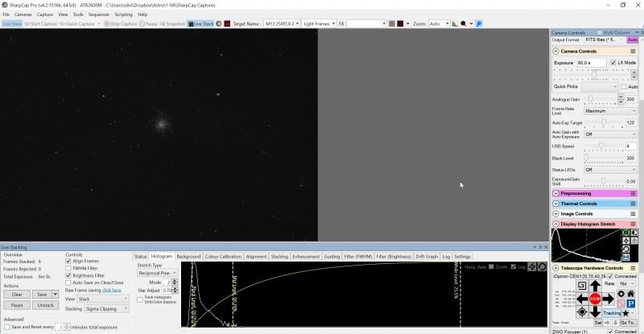
Task: Click green auto-stretch icon in Display Histogram
Action: pos(626,232)
